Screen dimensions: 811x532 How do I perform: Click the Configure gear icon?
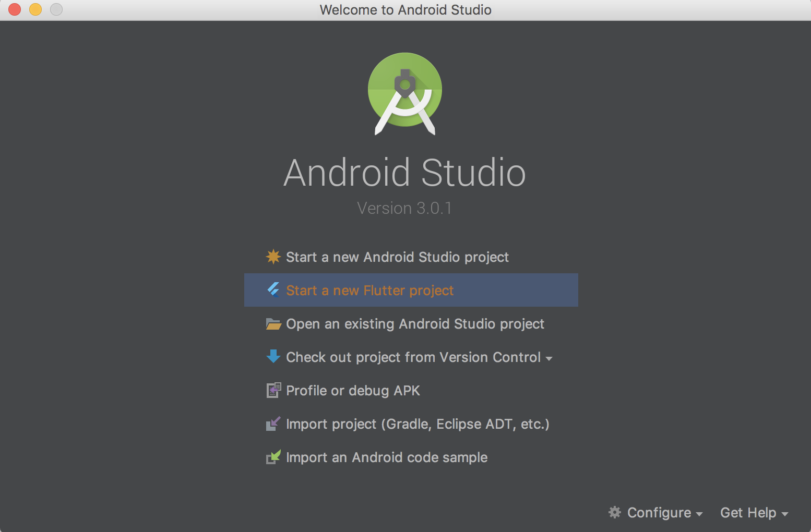point(615,512)
